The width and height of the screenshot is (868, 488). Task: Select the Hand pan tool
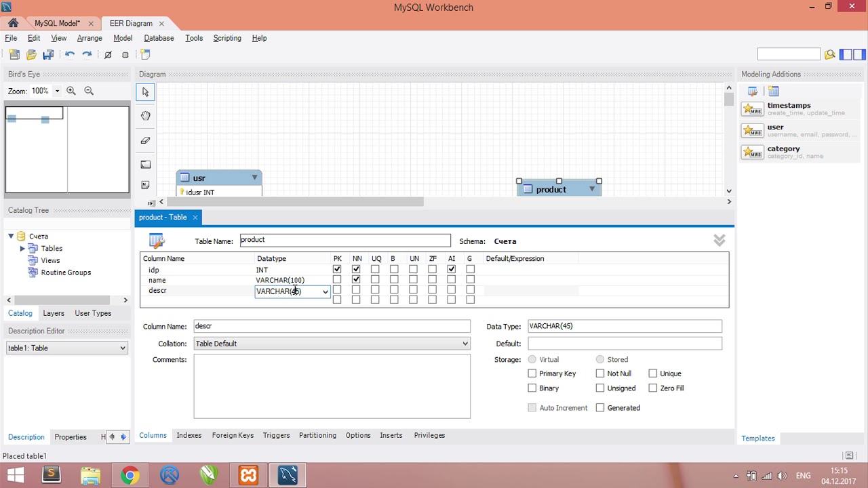pyautogui.click(x=145, y=116)
